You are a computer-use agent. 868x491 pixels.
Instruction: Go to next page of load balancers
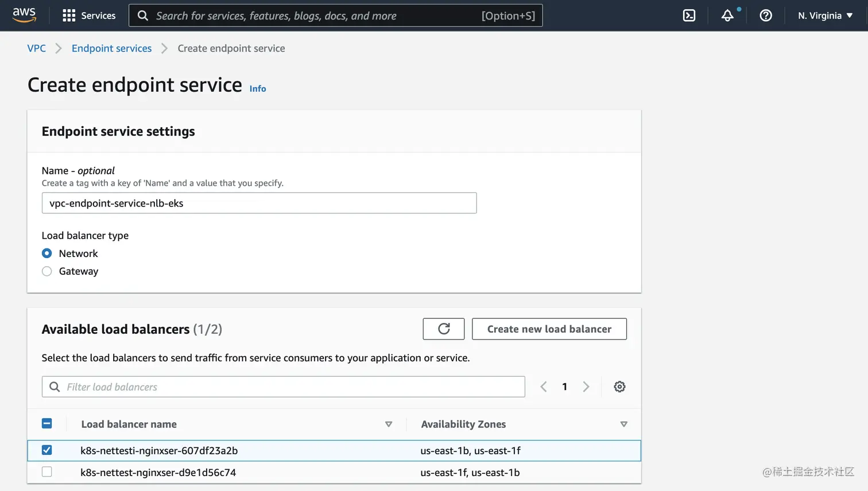[586, 387]
